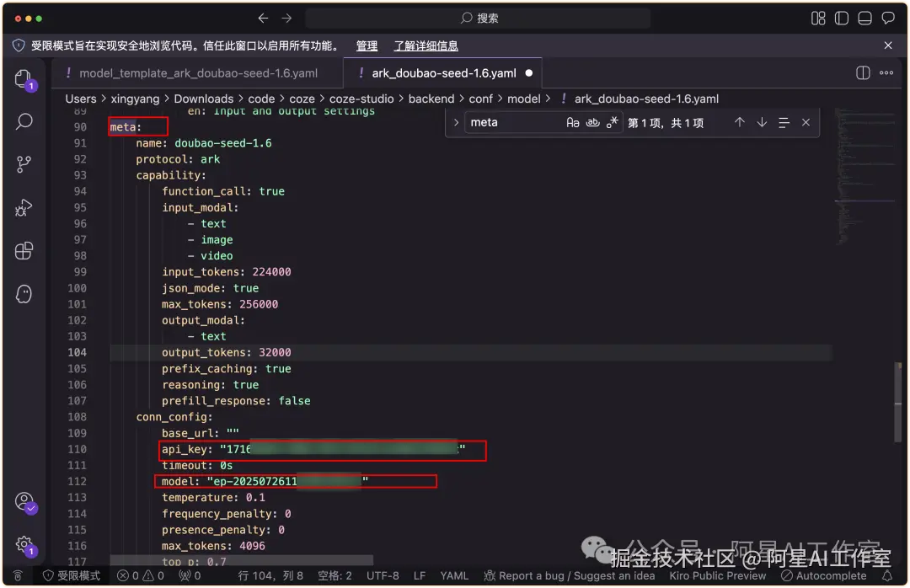Go back with the navigation arrow

point(263,18)
